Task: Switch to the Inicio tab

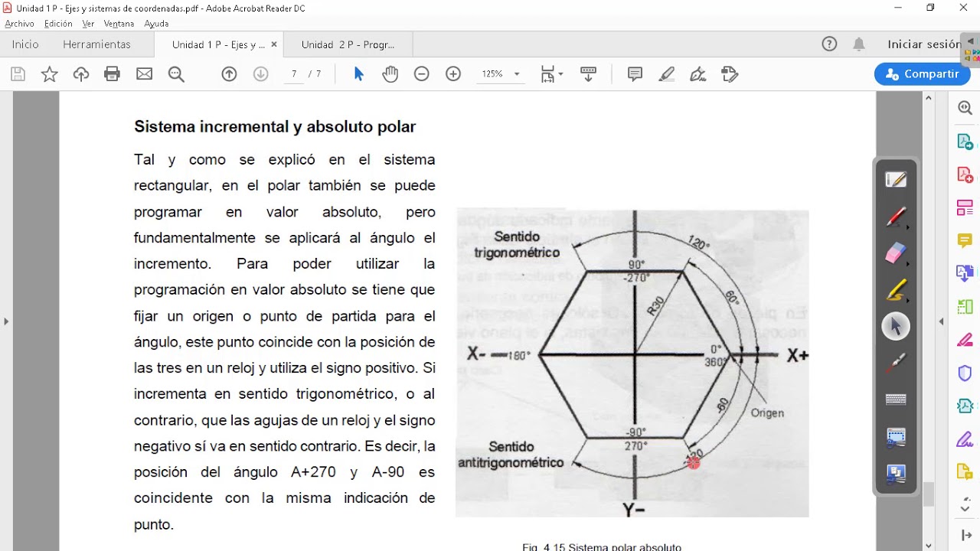Action: pos(25,44)
